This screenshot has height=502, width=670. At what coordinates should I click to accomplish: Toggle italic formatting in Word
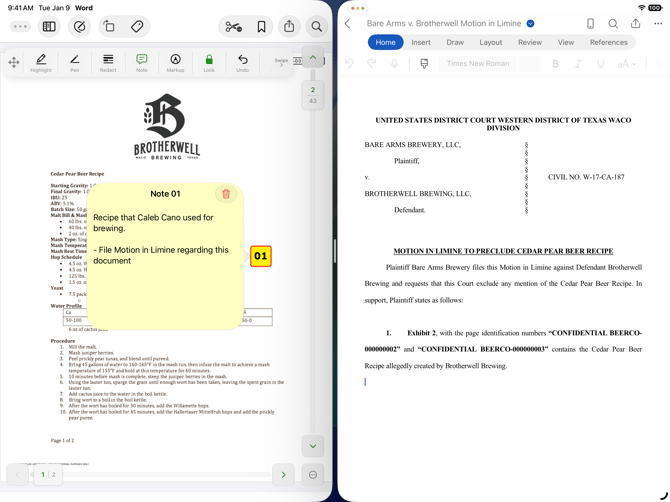(x=578, y=64)
